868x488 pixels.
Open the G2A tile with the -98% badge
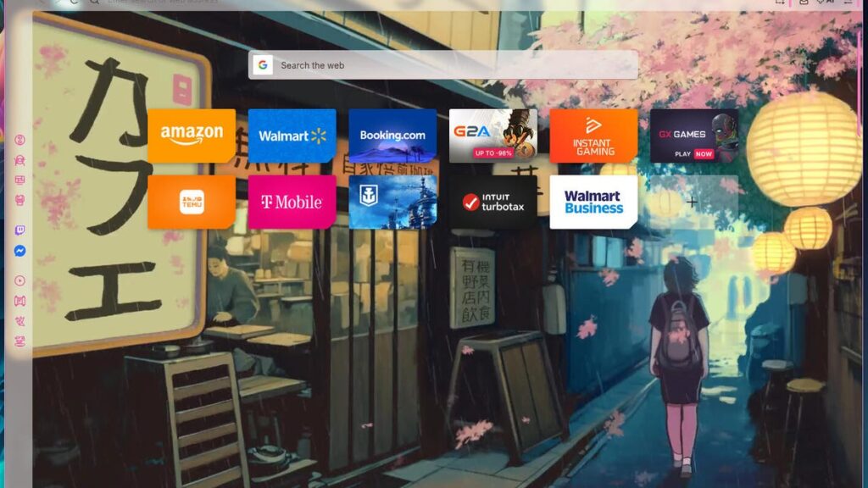492,135
